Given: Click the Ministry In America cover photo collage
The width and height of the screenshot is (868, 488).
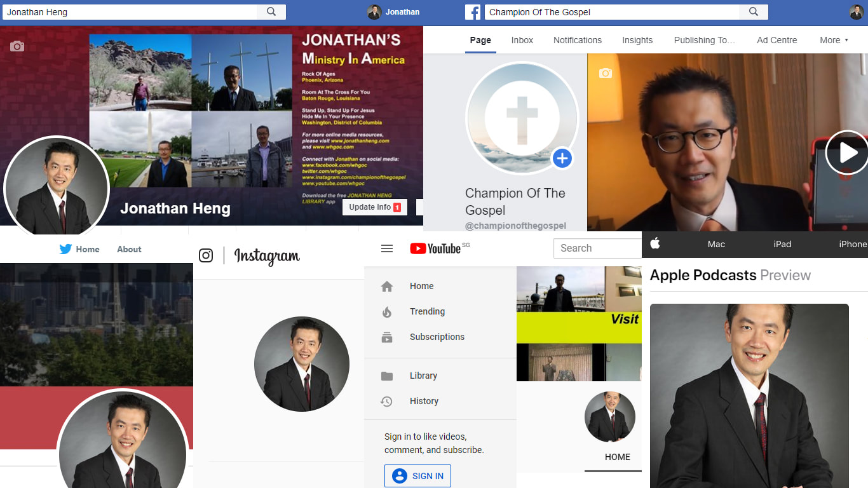Looking at the screenshot, I should pyautogui.click(x=191, y=111).
